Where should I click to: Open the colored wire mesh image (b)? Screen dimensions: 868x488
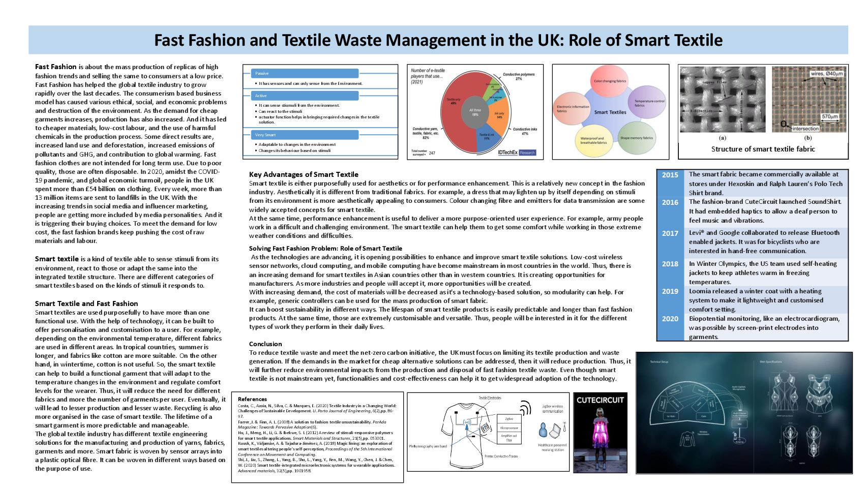click(x=809, y=99)
